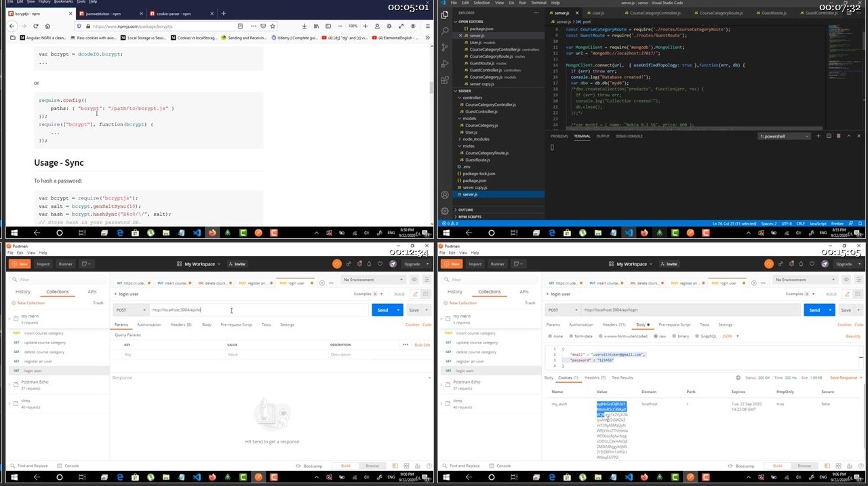This screenshot has width=868, height=486.
Task: Open the Extensions view in VS Code
Action: pyautogui.click(x=445, y=80)
